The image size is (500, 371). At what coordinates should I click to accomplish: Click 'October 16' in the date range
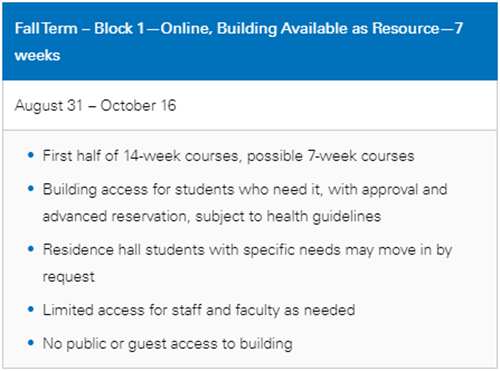[x=138, y=105]
